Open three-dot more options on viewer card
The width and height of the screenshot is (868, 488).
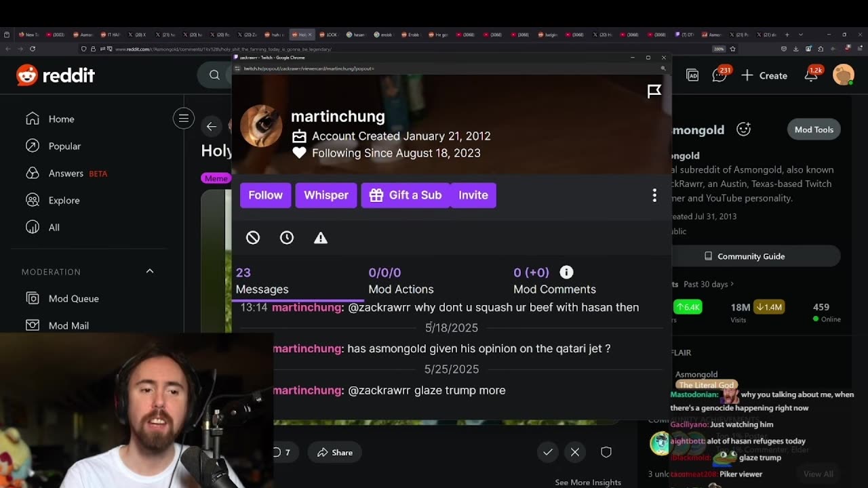pos(654,195)
